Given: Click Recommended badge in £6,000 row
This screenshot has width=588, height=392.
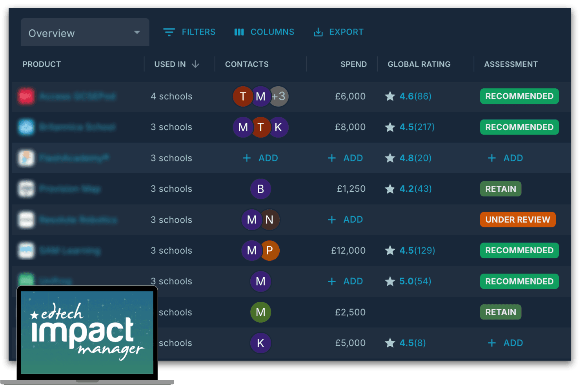Looking at the screenshot, I should click(x=519, y=96).
